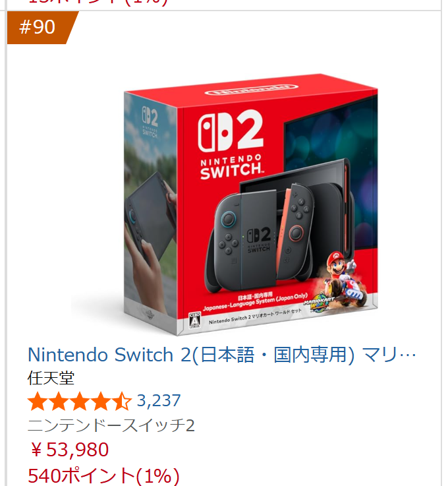Click the Mario Kart World logo on box
Screen dimensions: 448x486
point(318,305)
